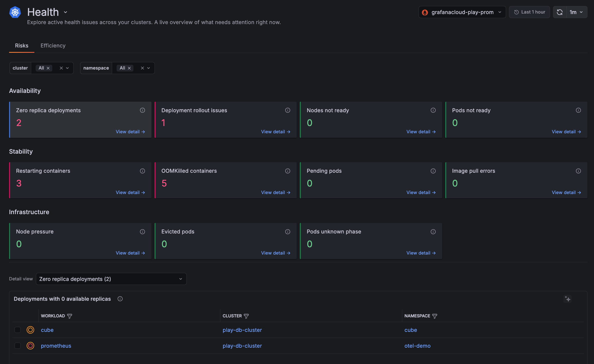
Task: Click the filter icon on WORKLOAD column
Action: tap(70, 316)
